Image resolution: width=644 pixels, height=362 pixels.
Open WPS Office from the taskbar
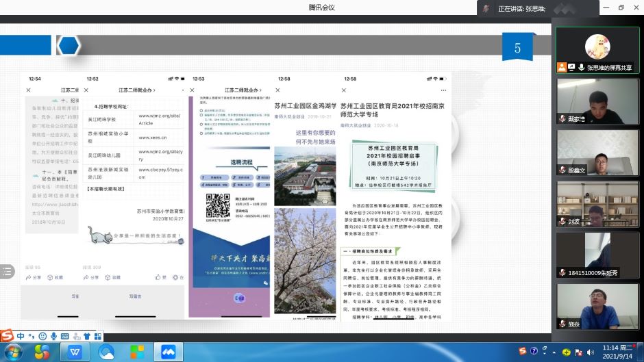coord(75,352)
